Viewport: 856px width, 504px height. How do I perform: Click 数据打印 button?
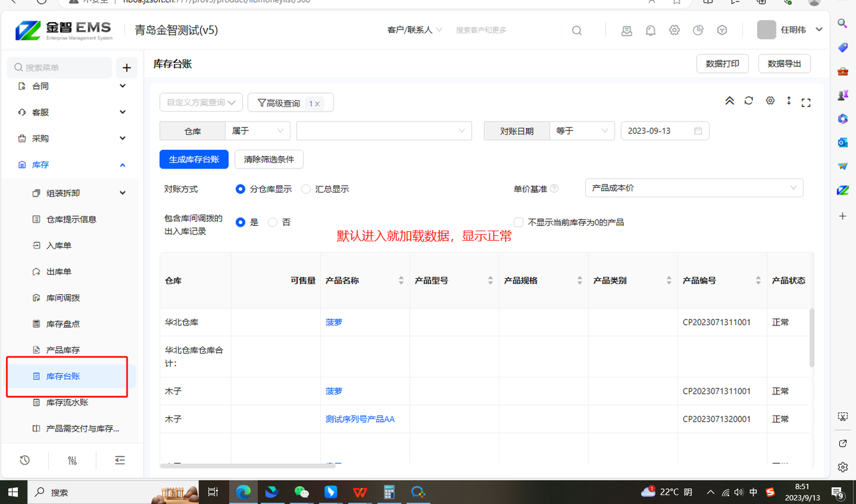pyautogui.click(x=722, y=64)
